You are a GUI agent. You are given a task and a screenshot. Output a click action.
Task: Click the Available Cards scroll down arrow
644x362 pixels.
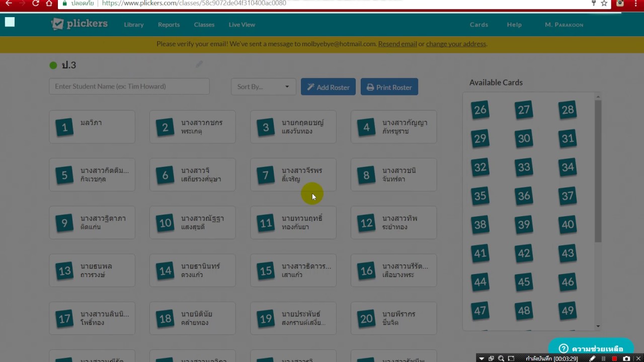coord(598,326)
